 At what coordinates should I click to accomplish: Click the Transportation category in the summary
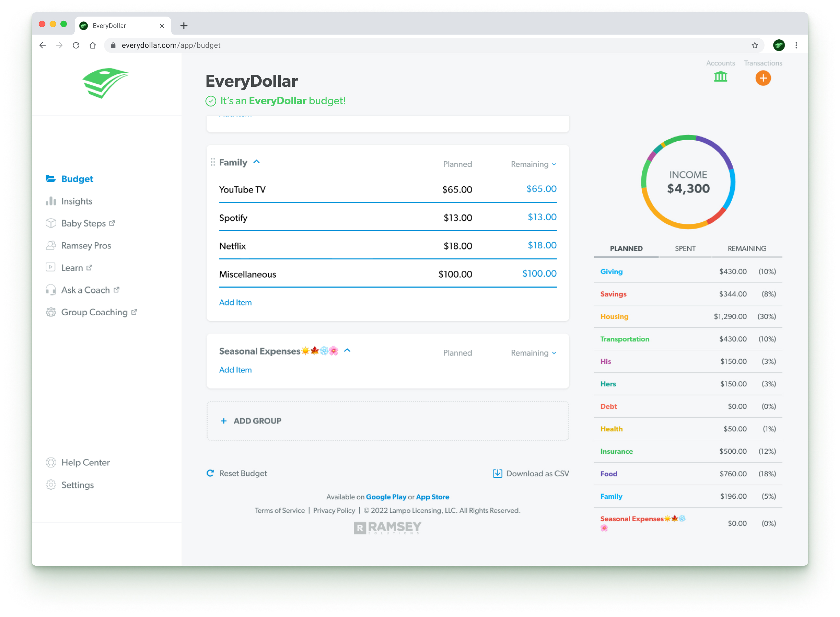[x=624, y=339]
